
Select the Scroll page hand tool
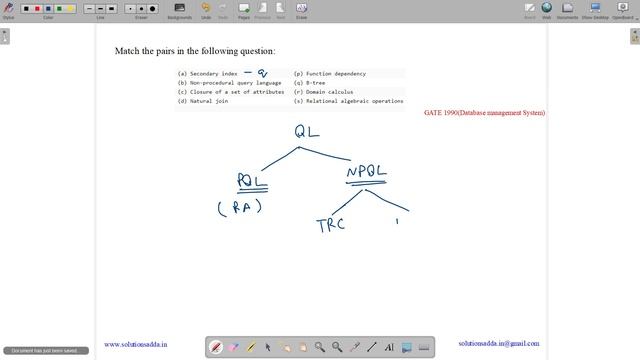302,347
